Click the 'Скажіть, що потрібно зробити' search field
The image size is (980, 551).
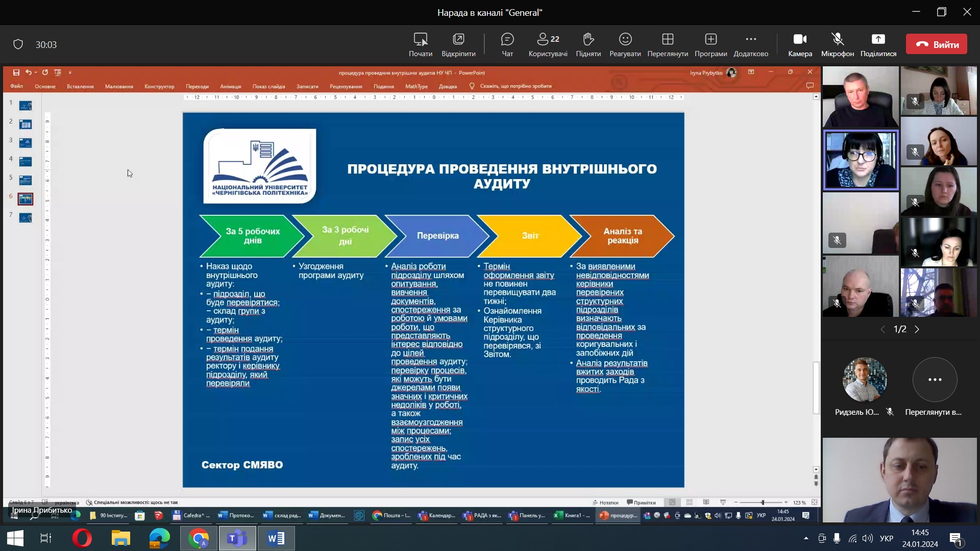click(516, 86)
